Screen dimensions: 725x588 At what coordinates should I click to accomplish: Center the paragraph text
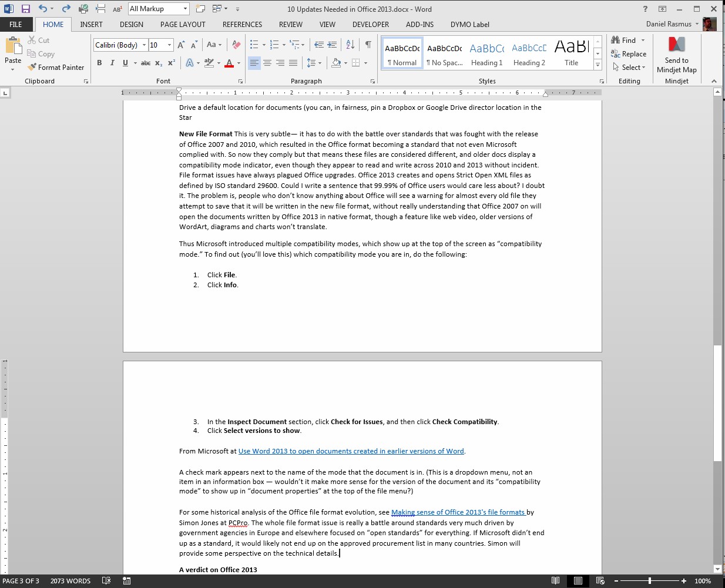point(267,63)
